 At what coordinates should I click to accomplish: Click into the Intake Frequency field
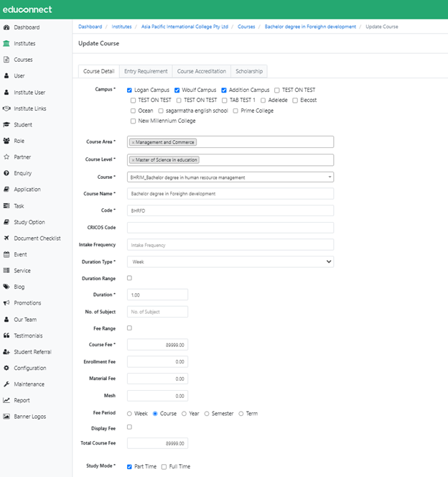pyautogui.click(x=230, y=245)
